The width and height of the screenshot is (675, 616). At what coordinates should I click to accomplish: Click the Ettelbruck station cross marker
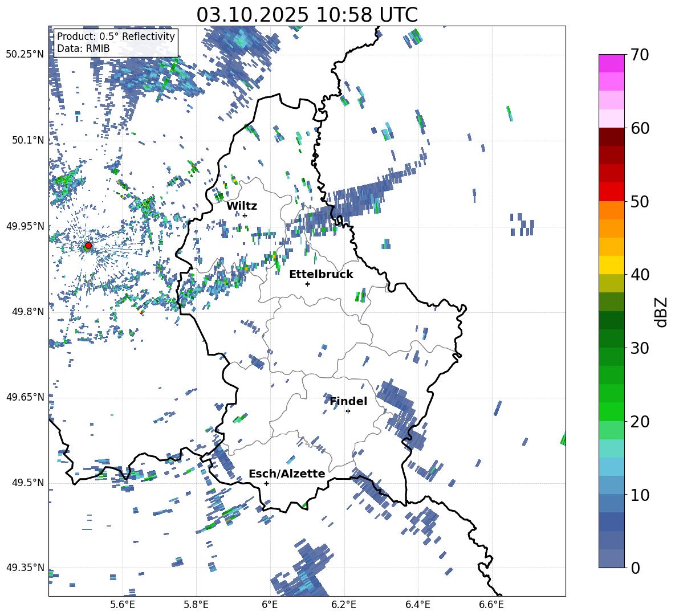pos(307,284)
